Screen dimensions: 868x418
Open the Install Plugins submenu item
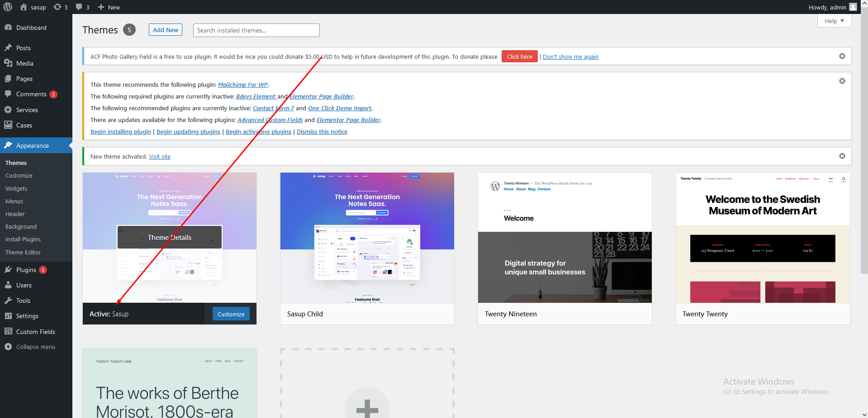pos(23,239)
